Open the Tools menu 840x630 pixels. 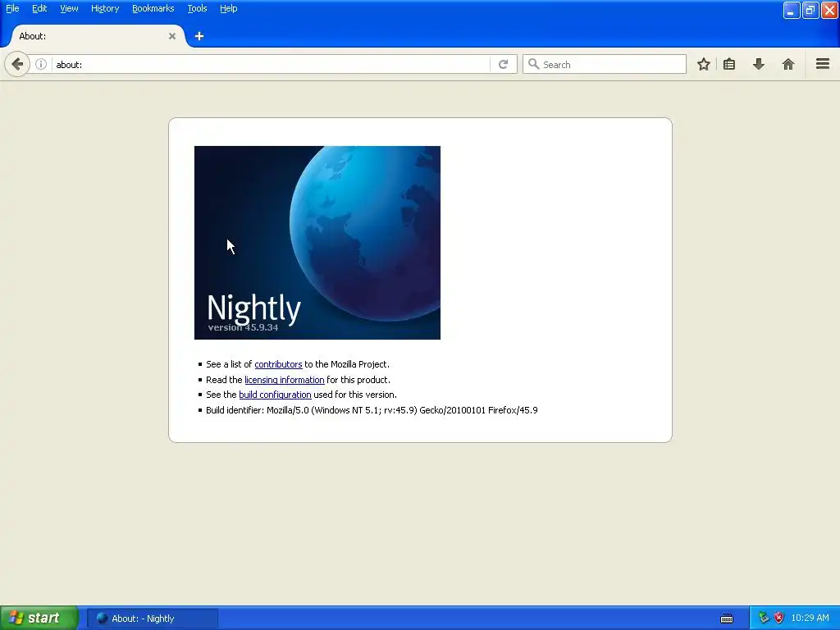pos(197,8)
